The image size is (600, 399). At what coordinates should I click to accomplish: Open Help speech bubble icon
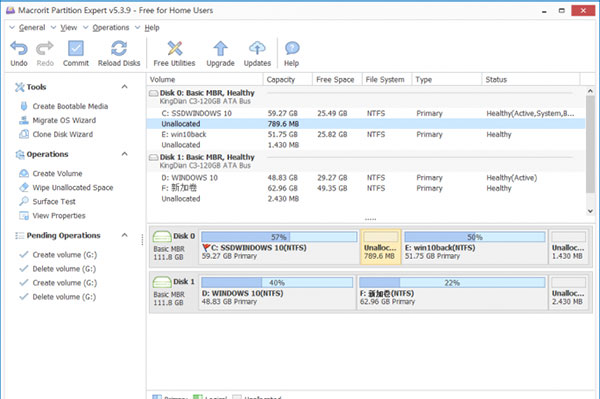(292, 49)
